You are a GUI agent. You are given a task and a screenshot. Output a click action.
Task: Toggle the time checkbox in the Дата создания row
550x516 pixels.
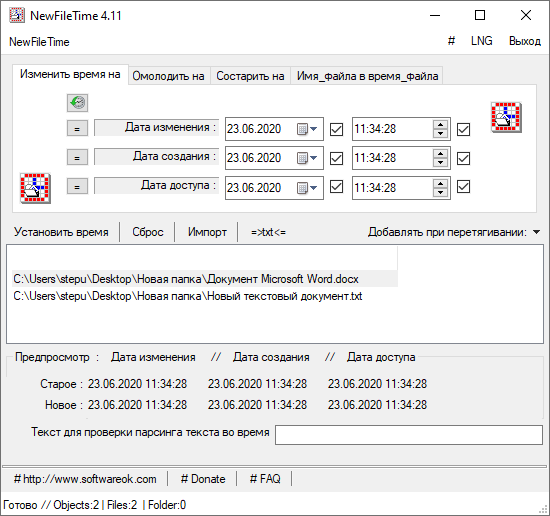tap(463, 159)
